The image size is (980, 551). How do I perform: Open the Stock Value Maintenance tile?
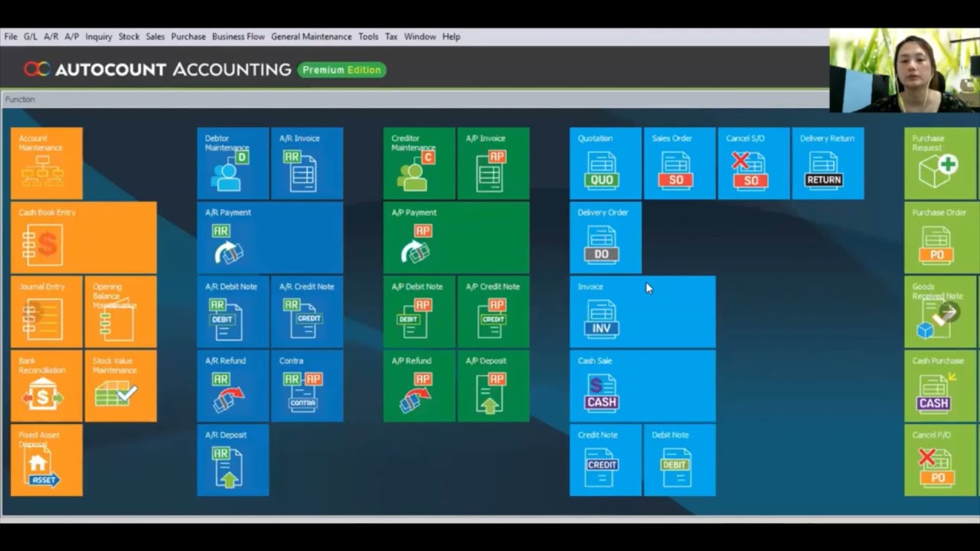click(121, 386)
